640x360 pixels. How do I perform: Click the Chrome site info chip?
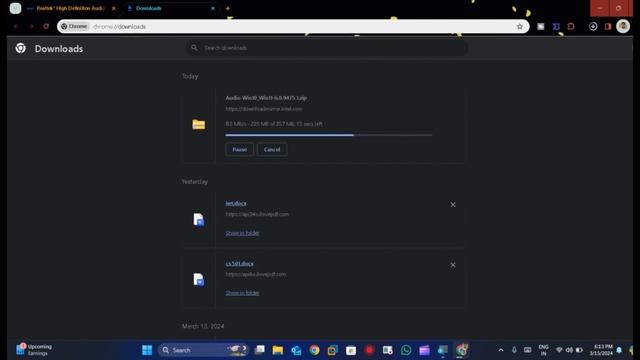pyautogui.click(x=74, y=26)
